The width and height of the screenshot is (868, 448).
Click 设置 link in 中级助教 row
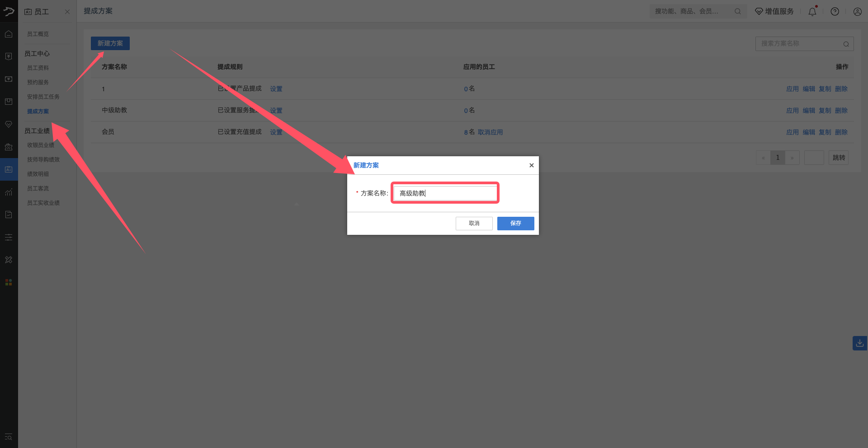click(276, 111)
